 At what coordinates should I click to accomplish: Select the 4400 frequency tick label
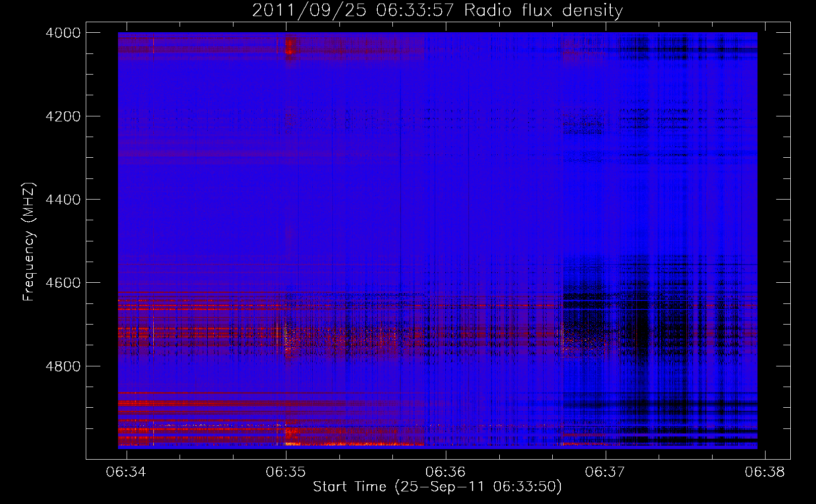click(63, 200)
